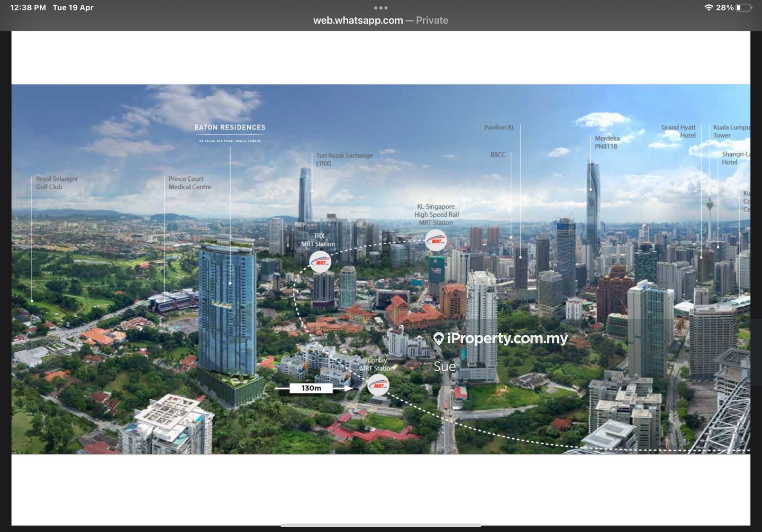This screenshot has height=532, width=762.
Task: Click the Royal Selangor Golf Club label
Action: coord(57,183)
